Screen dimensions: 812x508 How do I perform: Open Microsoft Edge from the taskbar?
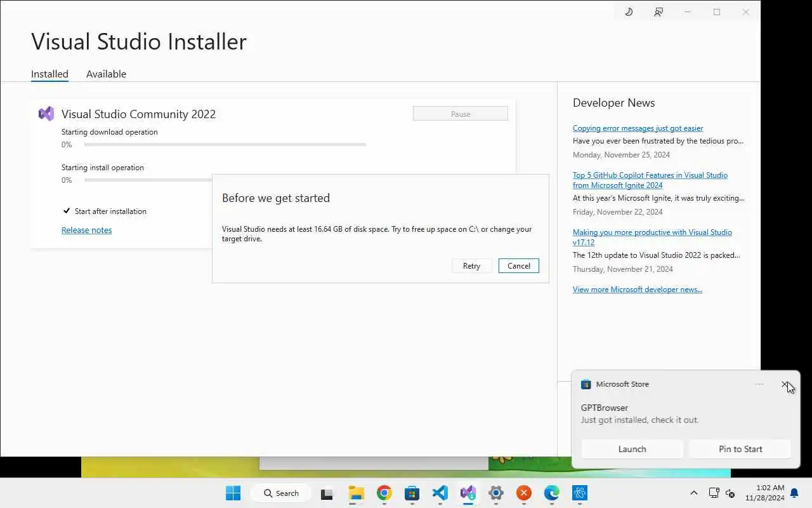[x=551, y=493]
